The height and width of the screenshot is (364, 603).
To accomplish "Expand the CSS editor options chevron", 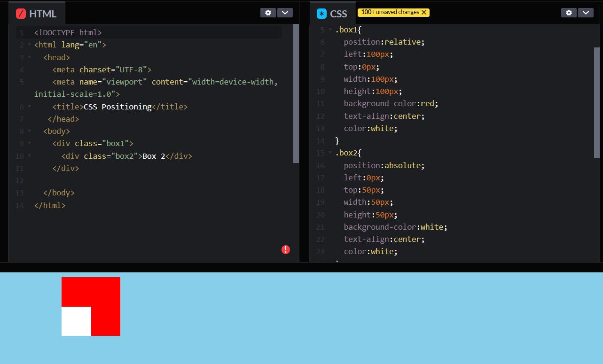I will [586, 13].
